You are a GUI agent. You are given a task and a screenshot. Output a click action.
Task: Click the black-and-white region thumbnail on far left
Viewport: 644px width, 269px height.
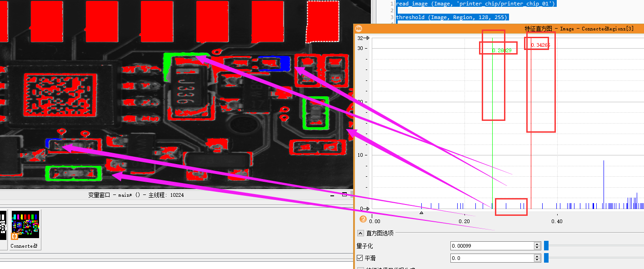click(4, 224)
